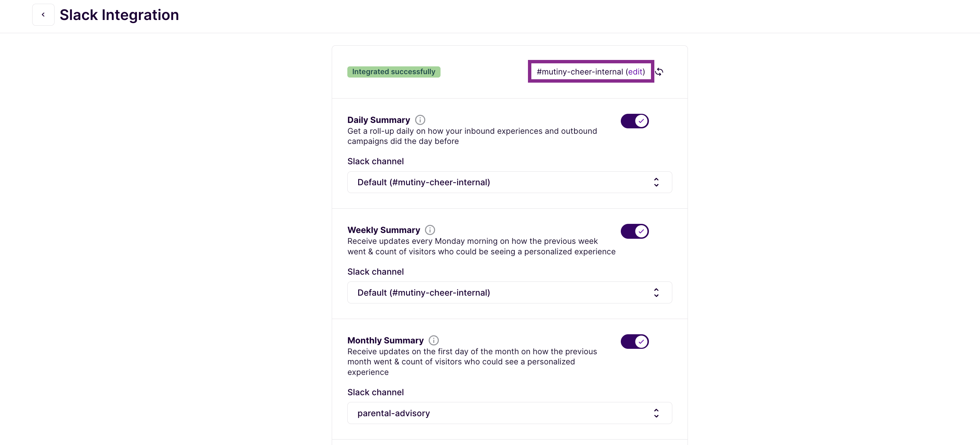Screen dimensions: 980x445
Task: Click the Monthly Summary description text
Action: point(472,361)
